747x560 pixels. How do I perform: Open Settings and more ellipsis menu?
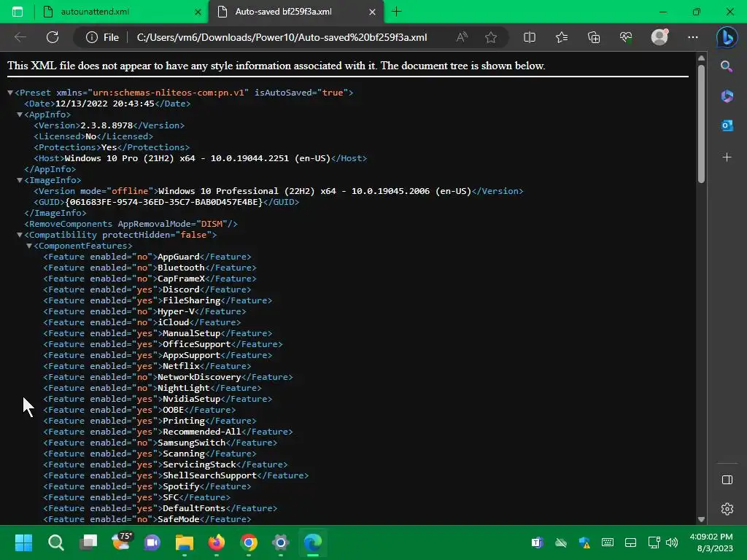click(x=693, y=37)
